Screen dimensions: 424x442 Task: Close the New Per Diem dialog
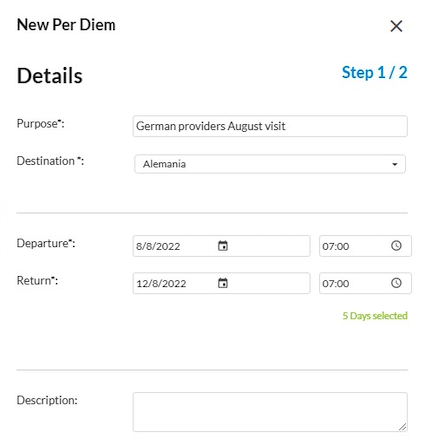pos(396,26)
